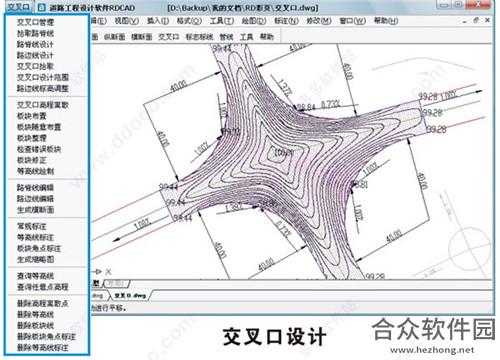Choose 板块布置 from the menu

click(32, 116)
